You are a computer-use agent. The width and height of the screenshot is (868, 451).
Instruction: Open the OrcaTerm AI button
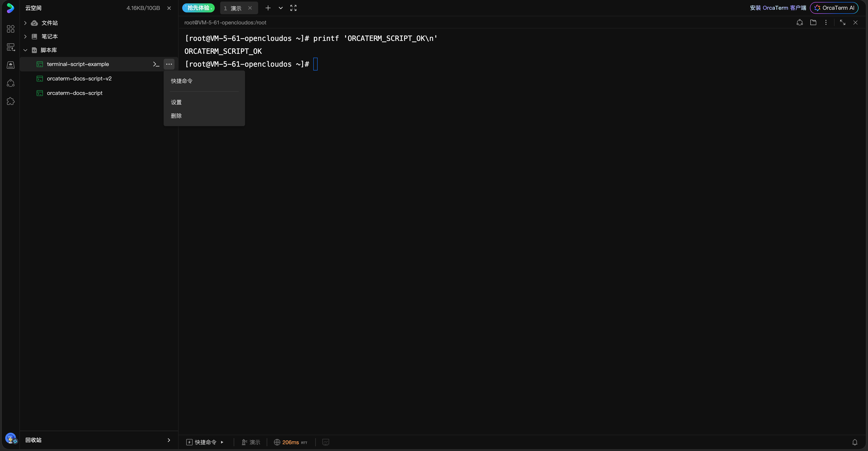click(x=834, y=8)
